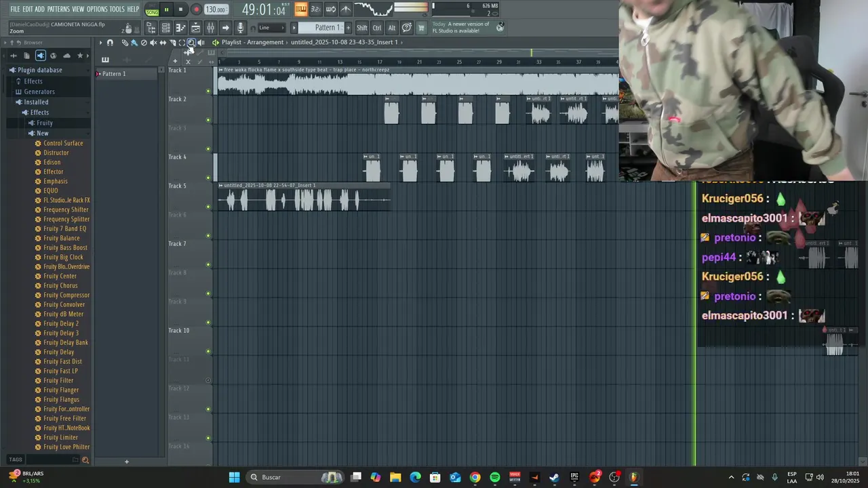This screenshot has width=868, height=488.
Task: Arm the red record button
Action: click(x=196, y=9)
